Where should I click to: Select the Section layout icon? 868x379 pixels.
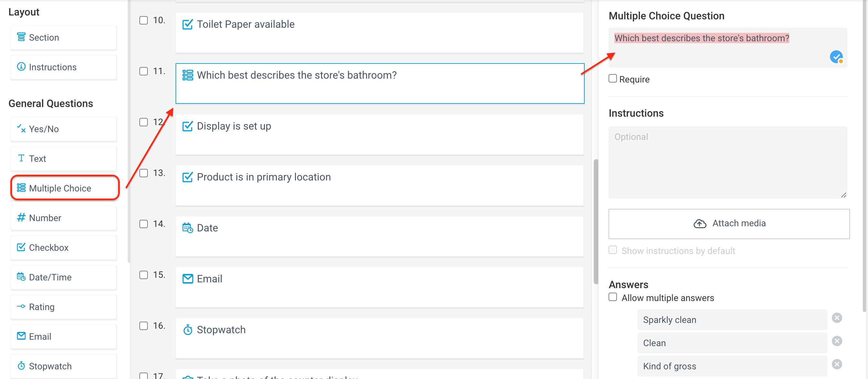tap(21, 37)
